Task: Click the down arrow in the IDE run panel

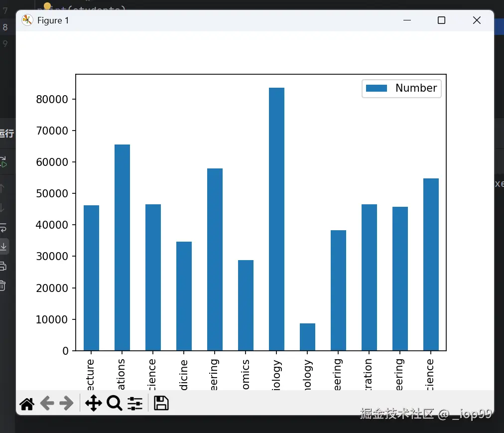Action: (x=2, y=208)
